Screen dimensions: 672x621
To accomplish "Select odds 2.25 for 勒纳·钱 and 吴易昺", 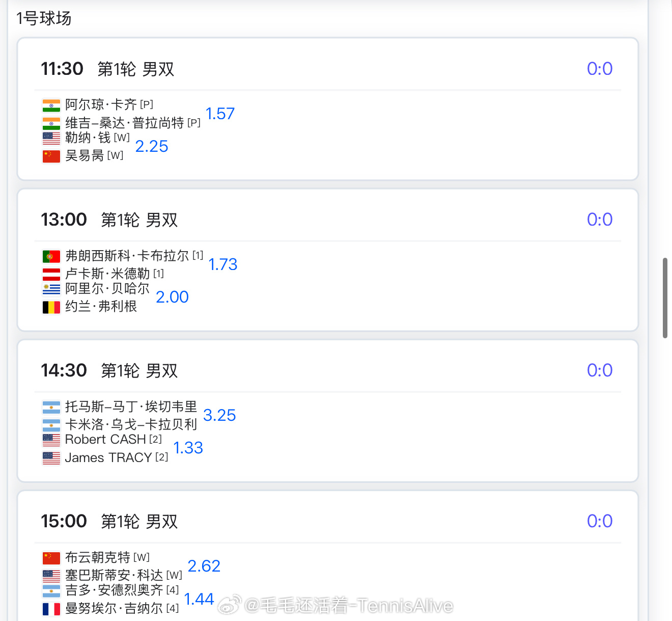I will coord(152,146).
